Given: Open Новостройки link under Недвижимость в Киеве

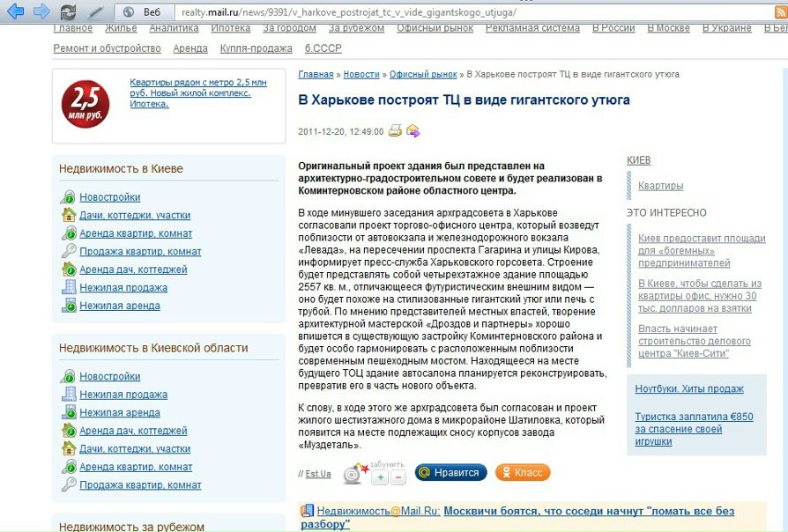Looking at the screenshot, I should point(109,197).
